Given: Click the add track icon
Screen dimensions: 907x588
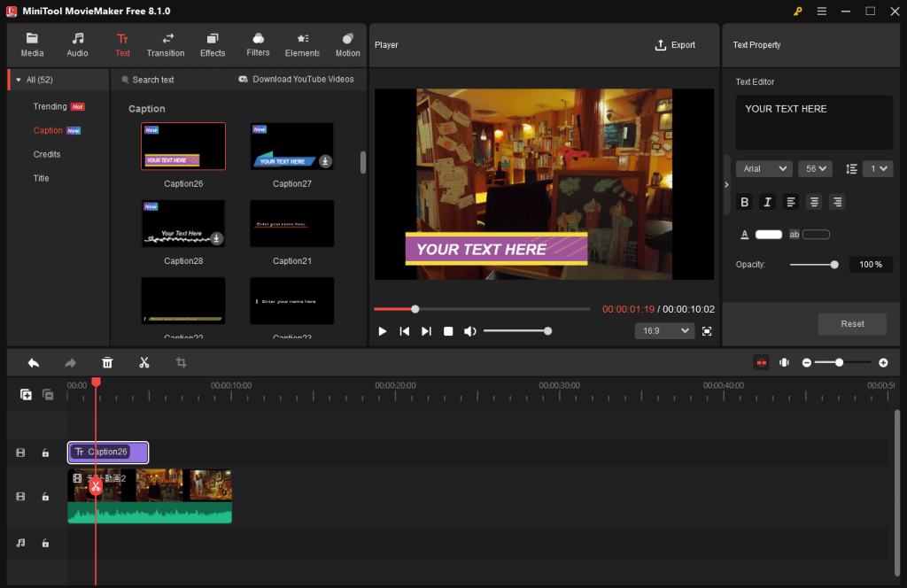Looking at the screenshot, I should (x=26, y=395).
